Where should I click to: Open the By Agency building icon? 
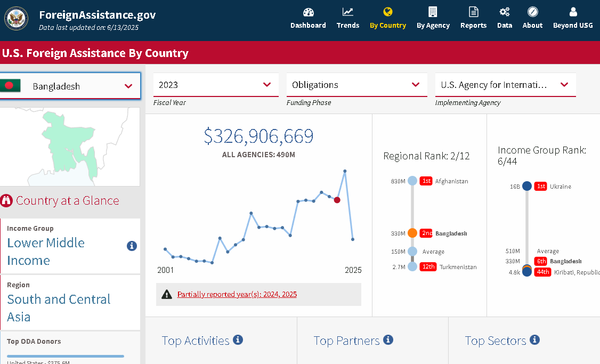click(433, 12)
